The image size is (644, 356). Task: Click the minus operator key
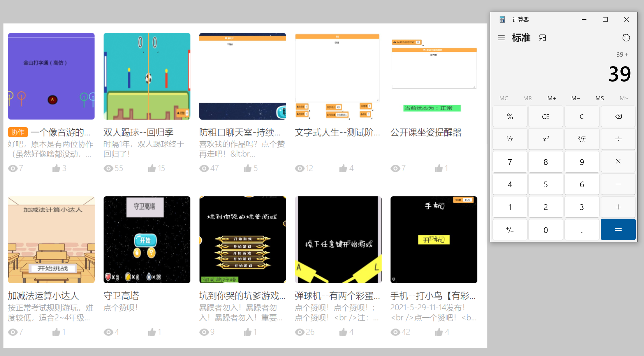click(618, 184)
